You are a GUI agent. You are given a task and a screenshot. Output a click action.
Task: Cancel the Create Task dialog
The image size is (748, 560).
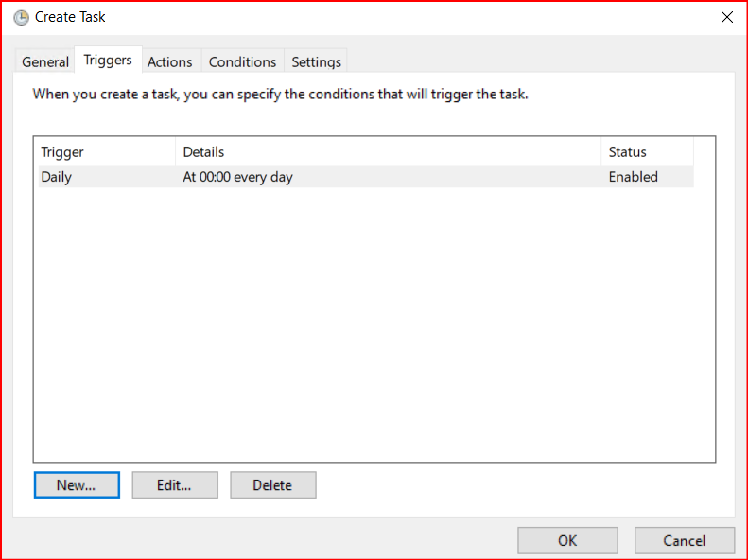pos(684,540)
